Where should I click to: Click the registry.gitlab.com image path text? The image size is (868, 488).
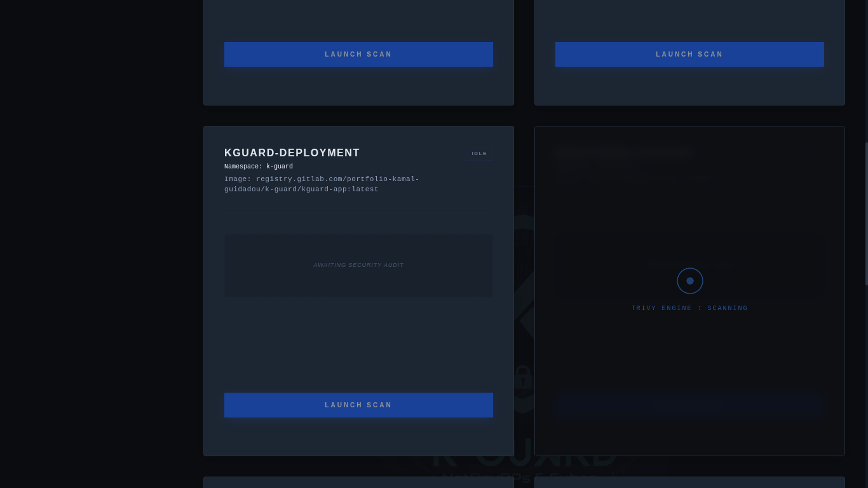pos(322,184)
